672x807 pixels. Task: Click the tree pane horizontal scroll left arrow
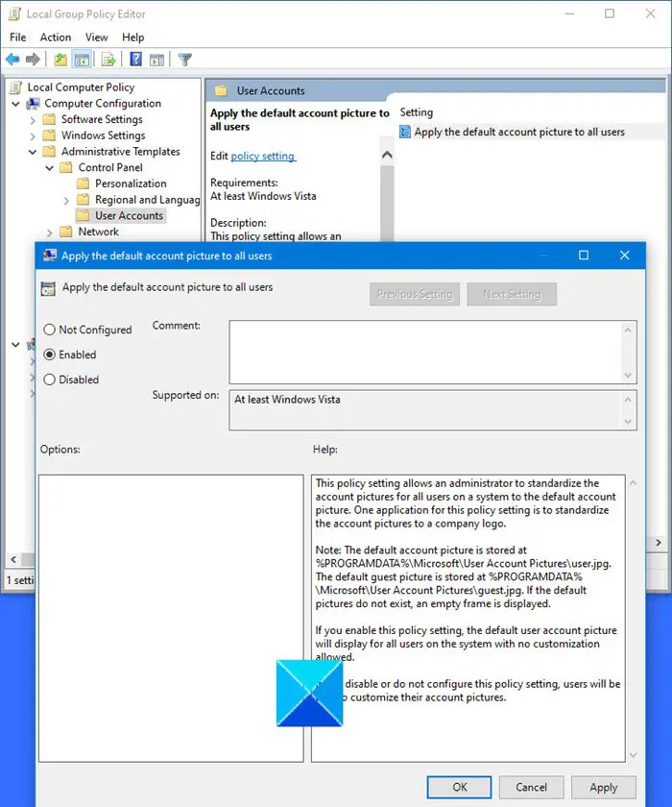(13, 559)
